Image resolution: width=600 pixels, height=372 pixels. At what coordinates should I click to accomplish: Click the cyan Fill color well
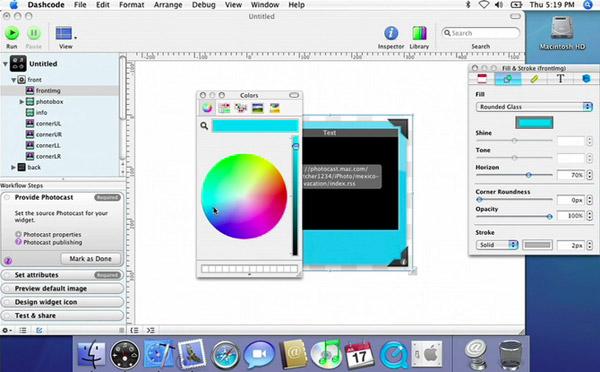tap(534, 122)
